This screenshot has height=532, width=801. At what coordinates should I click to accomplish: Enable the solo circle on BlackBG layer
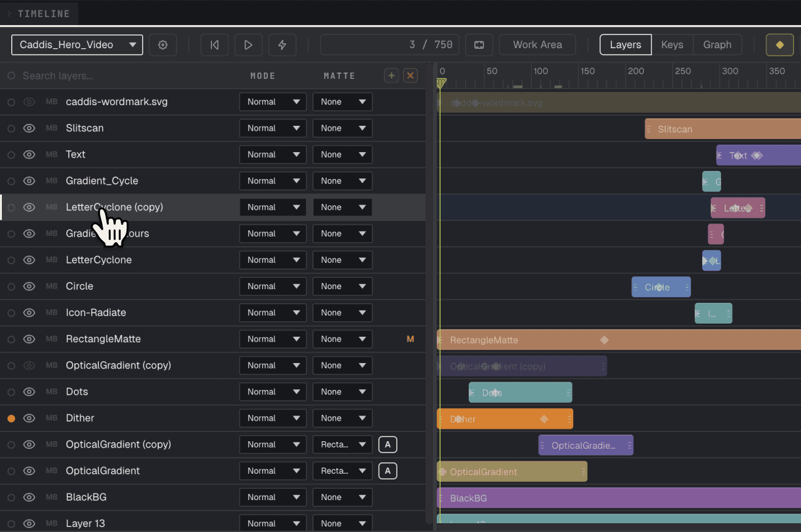click(11, 497)
